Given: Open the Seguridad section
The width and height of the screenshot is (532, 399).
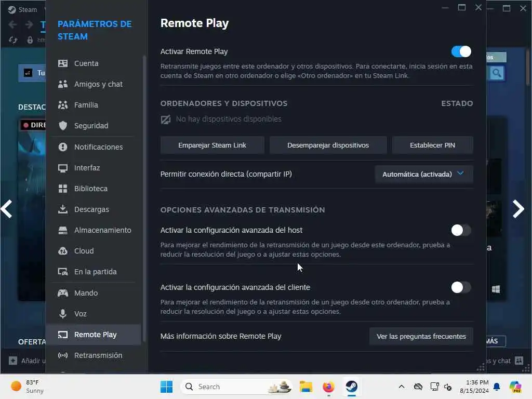Looking at the screenshot, I should pos(94,126).
